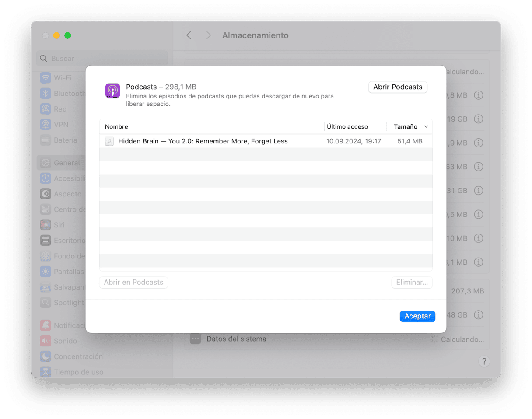Show info for the 31 GB row
The image size is (532, 419).
coord(479,191)
